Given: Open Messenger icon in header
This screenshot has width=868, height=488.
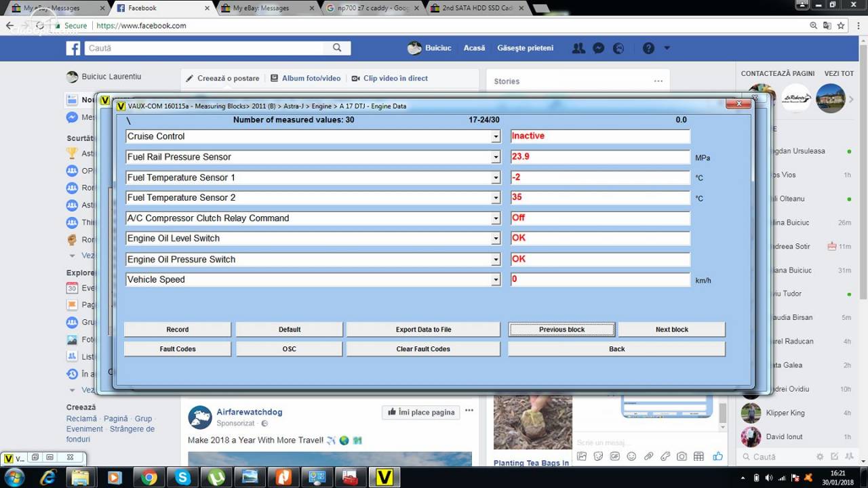Looking at the screenshot, I should pos(598,48).
